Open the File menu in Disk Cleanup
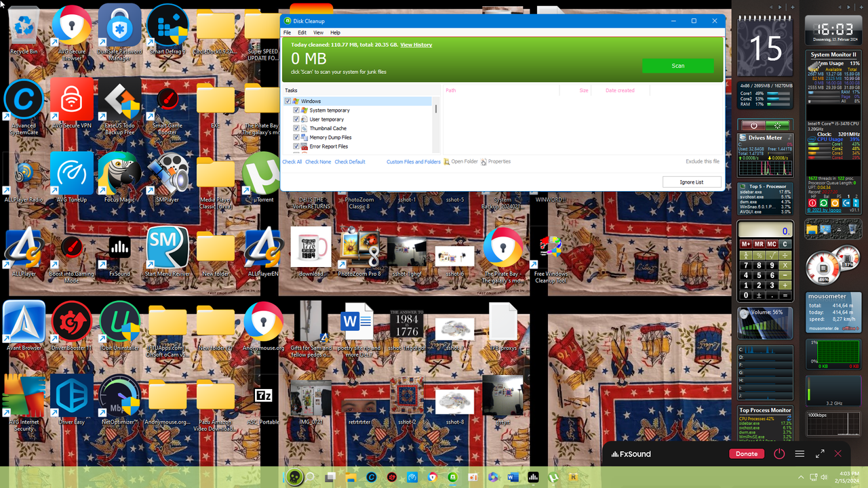The image size is (868, 488). click(x=287, y=33)
